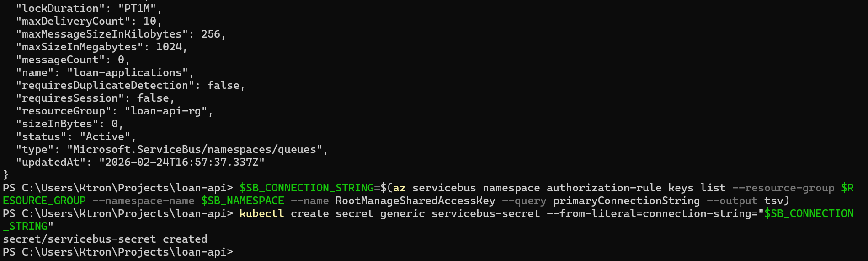
Task: Click the yellow "kubectl" command word
Action: click(261, 213)
